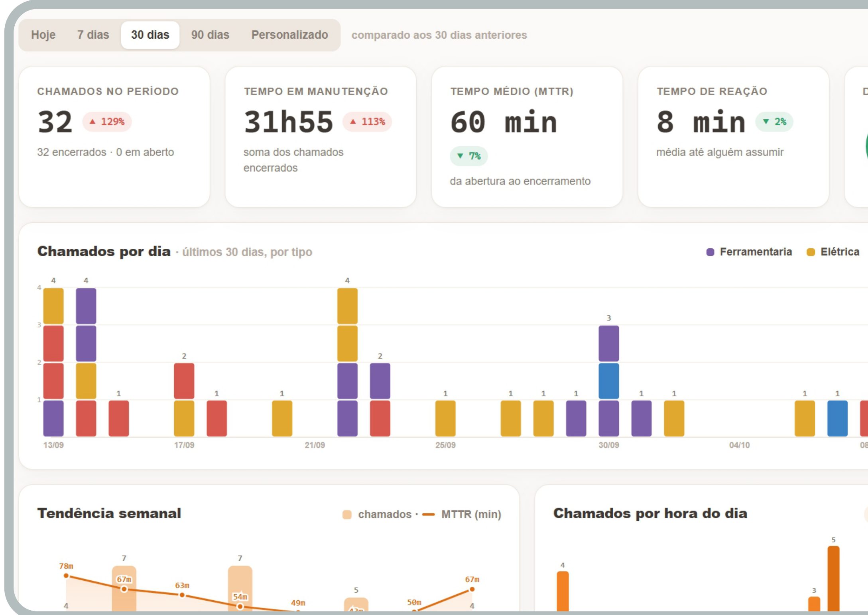Click the 54m point on the trend line
This screenshot has height=615, width=868.
pyautogui.click(x=240, y=607)
